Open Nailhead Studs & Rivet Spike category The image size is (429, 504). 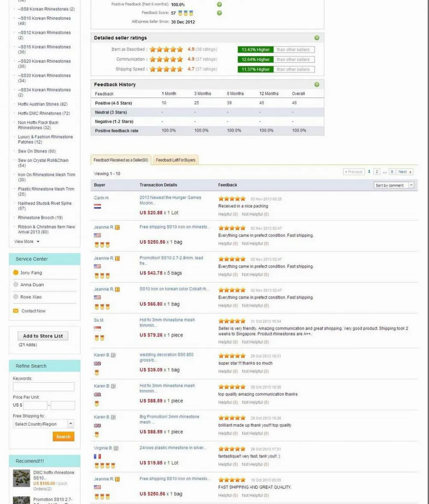click(45, 206)
